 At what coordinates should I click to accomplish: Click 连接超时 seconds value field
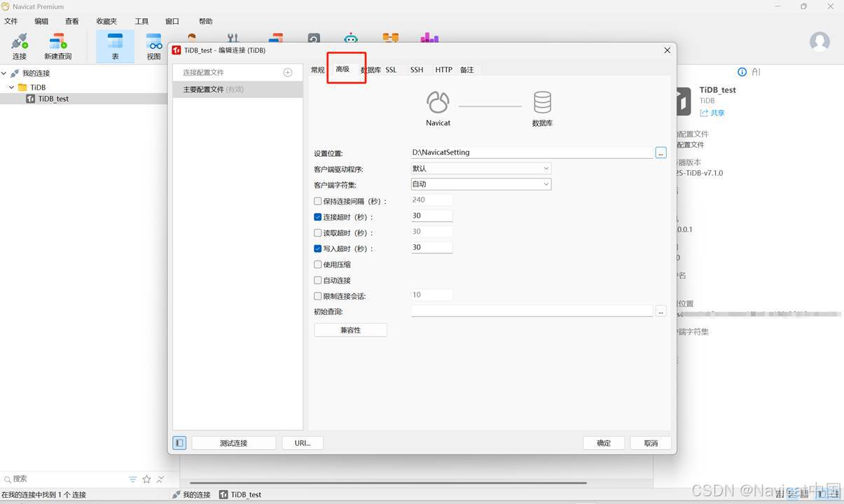coord(431,216)
